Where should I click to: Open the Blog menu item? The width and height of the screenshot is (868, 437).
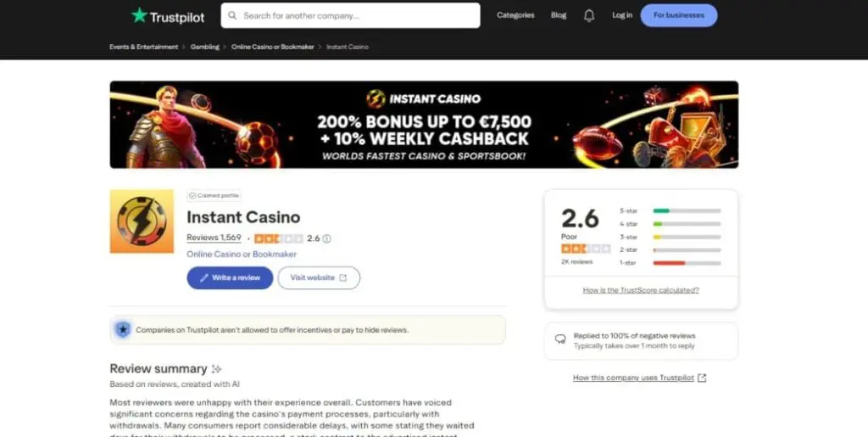click(x=559, y=15)
